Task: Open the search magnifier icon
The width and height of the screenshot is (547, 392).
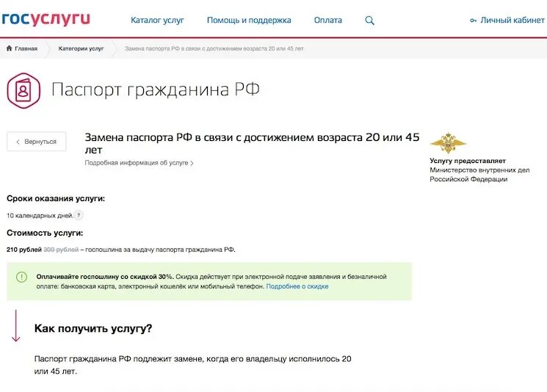Action: click(369, 21)
